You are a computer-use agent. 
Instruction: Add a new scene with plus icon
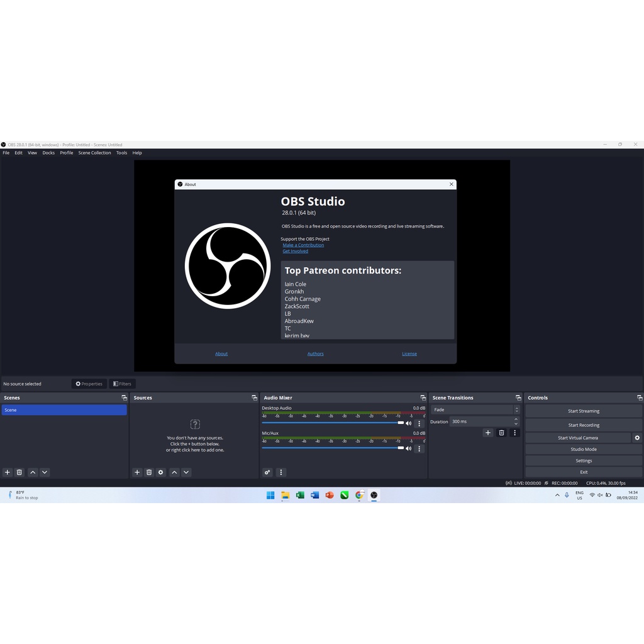pyautogui.click(x=8, y=472)
